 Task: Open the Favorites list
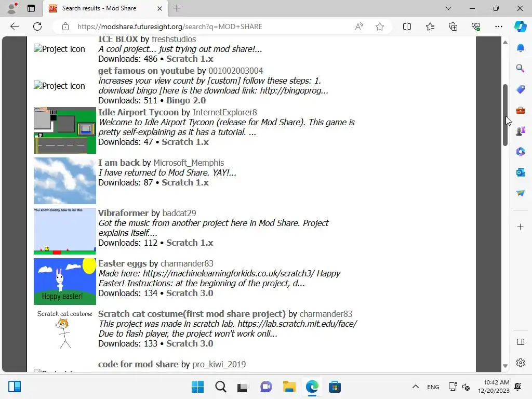430,26
